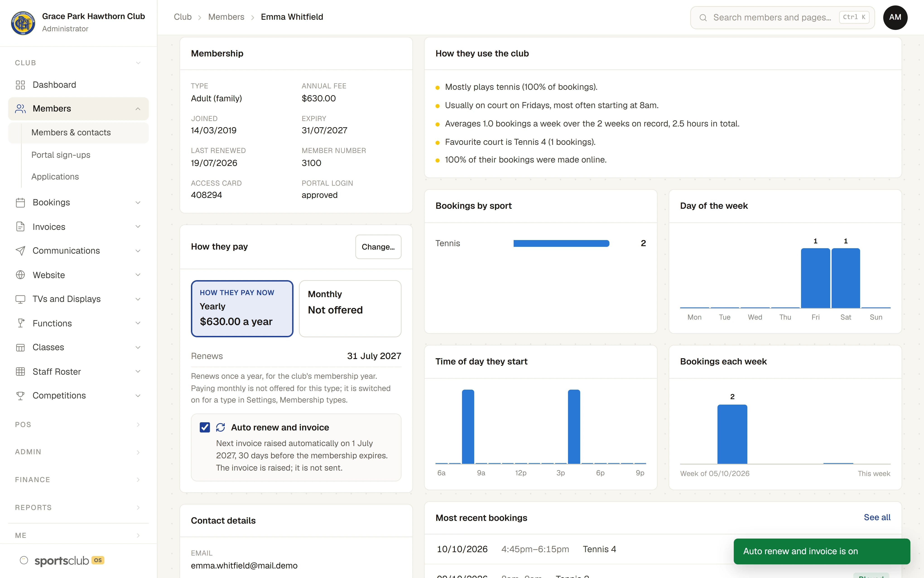This screenshot has height=578, width=924.
Task: Click the Communications paper-plane icon
Action: coord(20,251)
